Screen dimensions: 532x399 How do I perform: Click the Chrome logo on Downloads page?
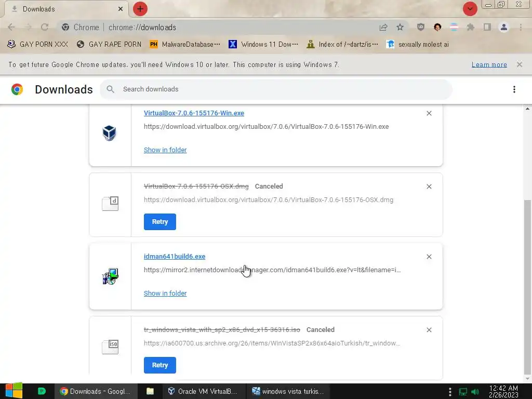17,89
